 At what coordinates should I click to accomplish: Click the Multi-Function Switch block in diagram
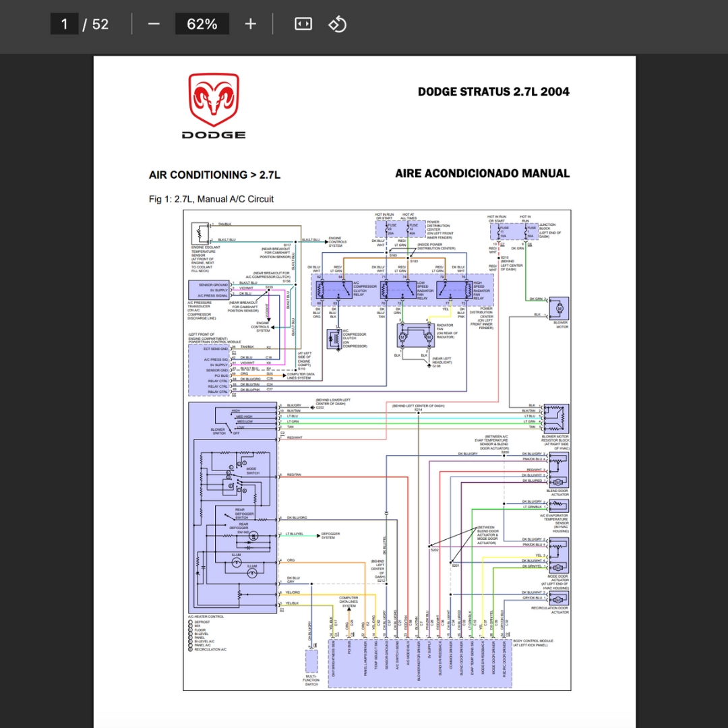tap(311, 661)
